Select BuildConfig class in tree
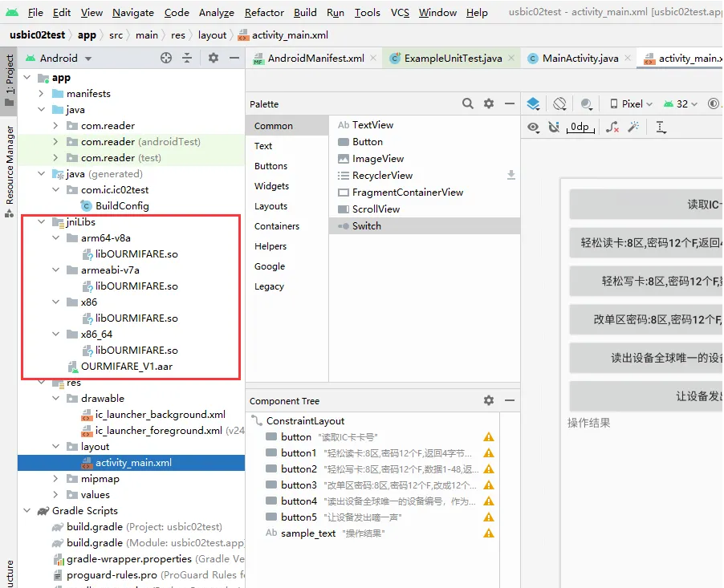This screenshot has height=588, width=724. 122,206
